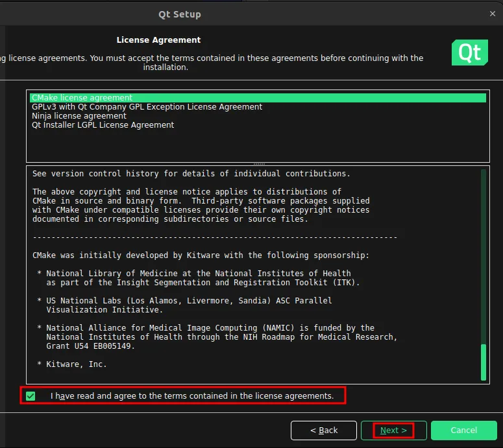The height and width of the screenshot is (448, 503).
Task: Click the 'Visualization Initiative.' text line
Action: 104,310
